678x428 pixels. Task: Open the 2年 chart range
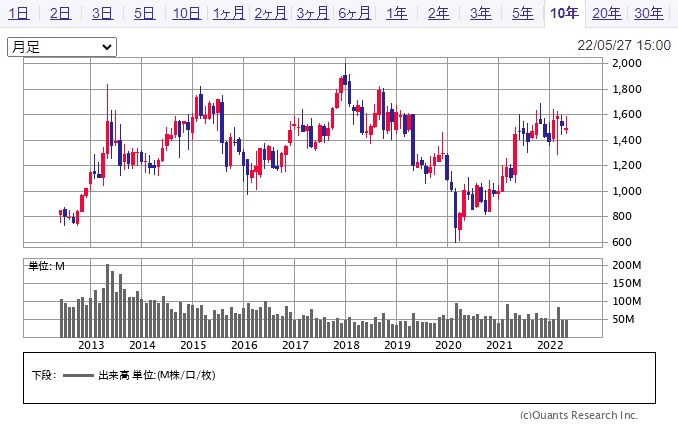[x=438, y=14]
